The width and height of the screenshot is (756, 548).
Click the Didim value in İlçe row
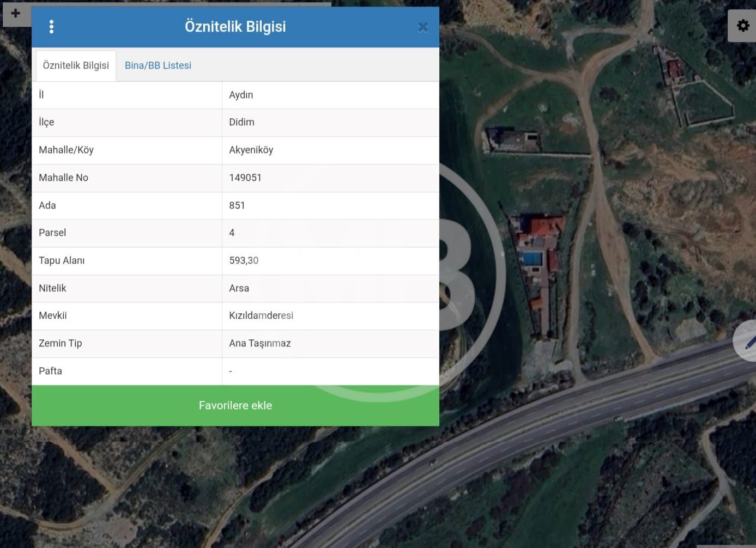click(241, 122)
